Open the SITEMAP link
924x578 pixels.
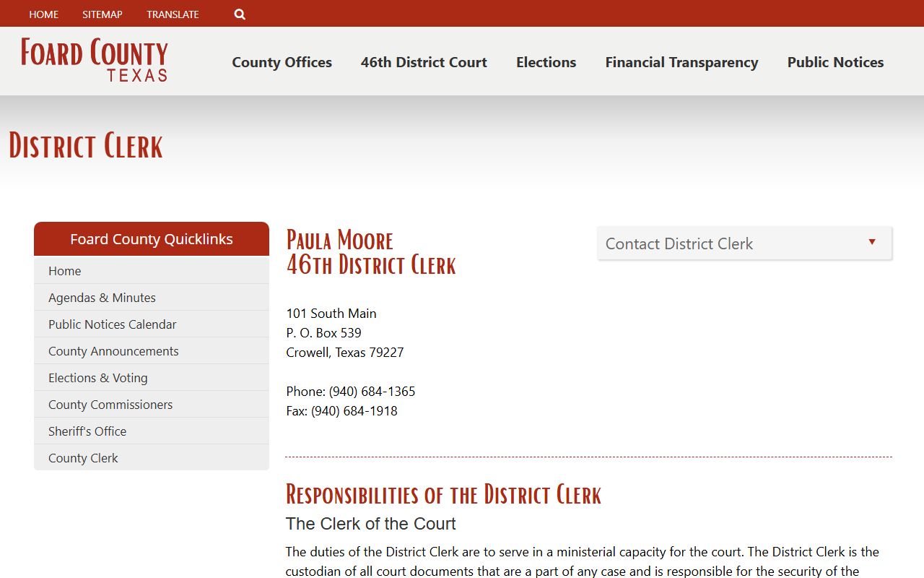point(103,14)
